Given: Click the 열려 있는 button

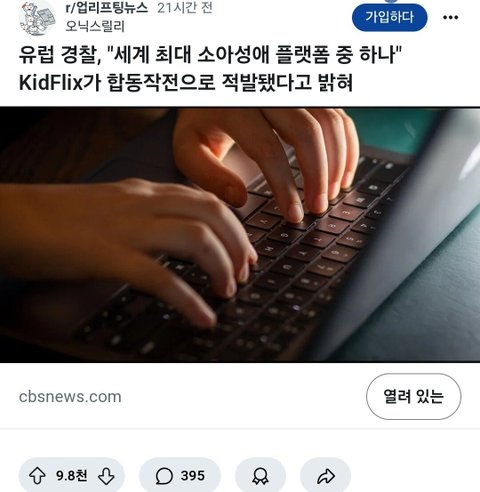Looking at the screenshot, I should 414,396.
